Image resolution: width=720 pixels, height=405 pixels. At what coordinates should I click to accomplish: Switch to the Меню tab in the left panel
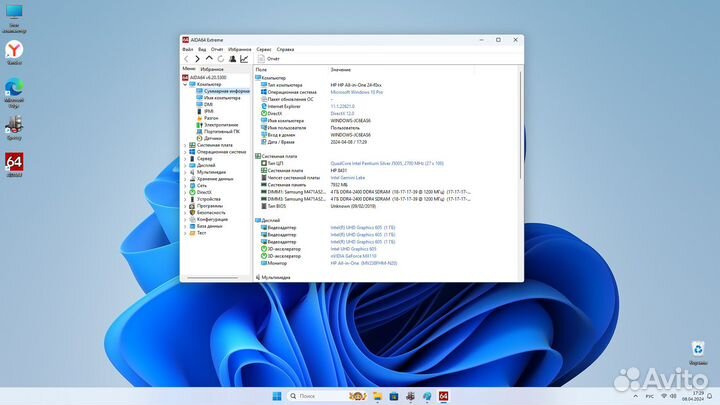[189, 69]
